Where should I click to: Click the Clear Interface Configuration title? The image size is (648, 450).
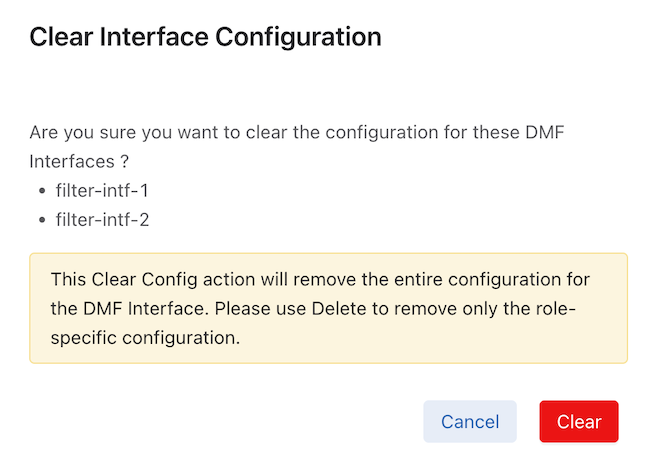[205, 37]
